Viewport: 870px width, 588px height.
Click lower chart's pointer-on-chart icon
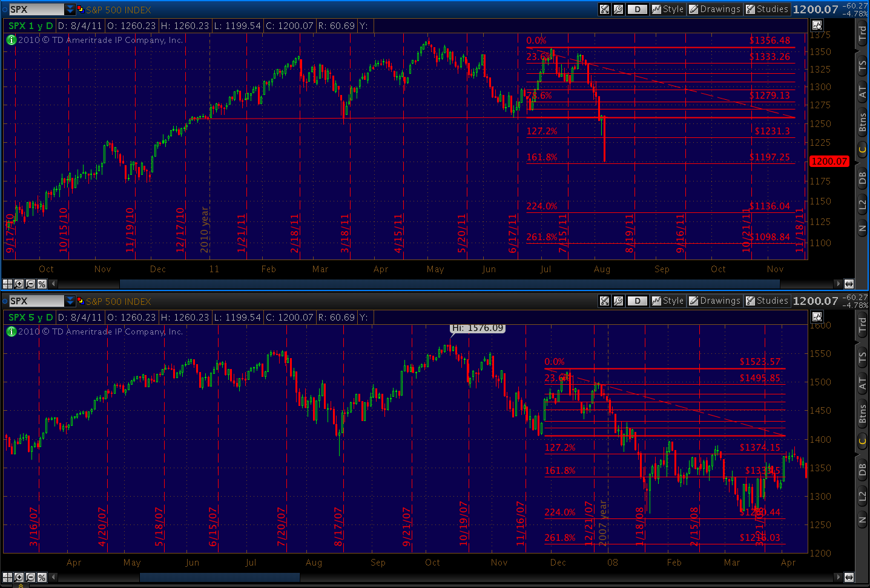pos(817,317)
